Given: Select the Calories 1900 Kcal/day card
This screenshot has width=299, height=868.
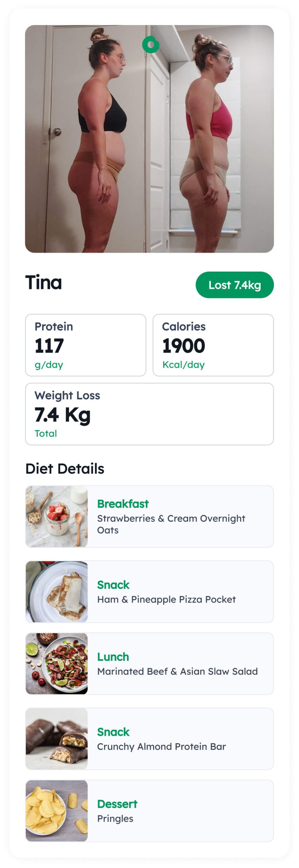Looking at the screenshot, I should click(213, 345).
